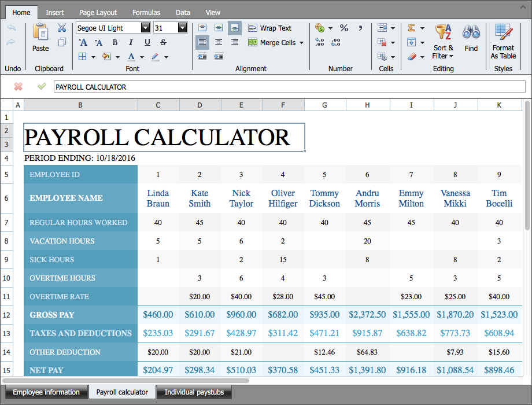
Task: Open the font name dropdown
Action: 145,28
